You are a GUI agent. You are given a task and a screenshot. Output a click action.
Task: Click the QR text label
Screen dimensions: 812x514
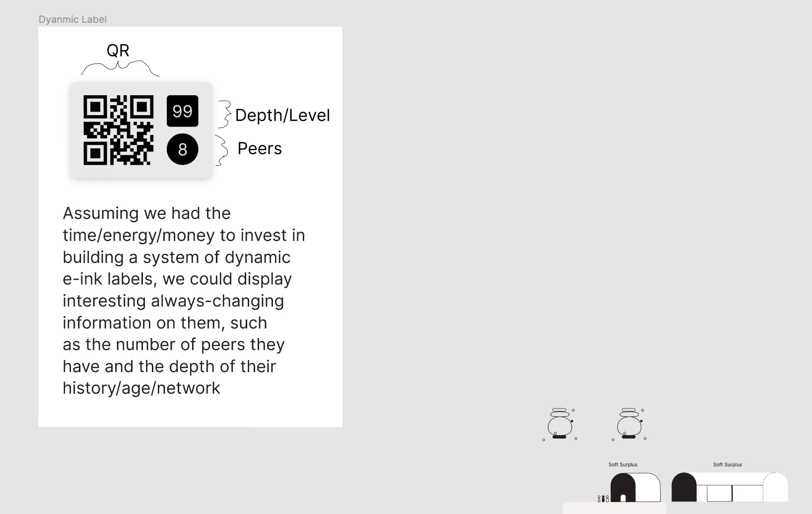click(x=118, y=50)
